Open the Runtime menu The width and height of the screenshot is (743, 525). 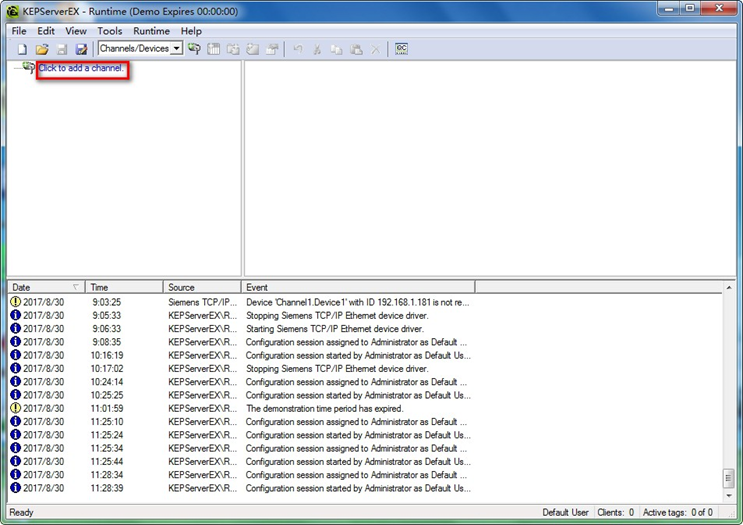point(151,31)
